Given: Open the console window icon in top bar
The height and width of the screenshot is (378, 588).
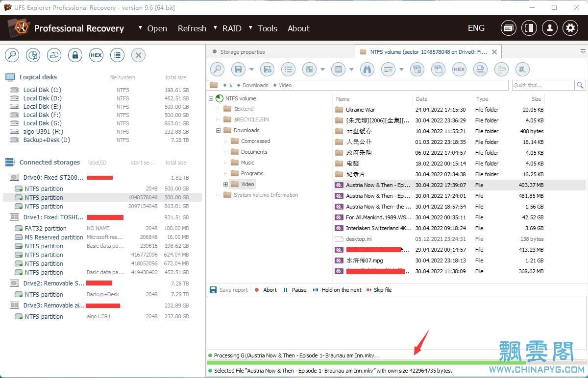Looking at the screenshot, I should click(509, 28).
